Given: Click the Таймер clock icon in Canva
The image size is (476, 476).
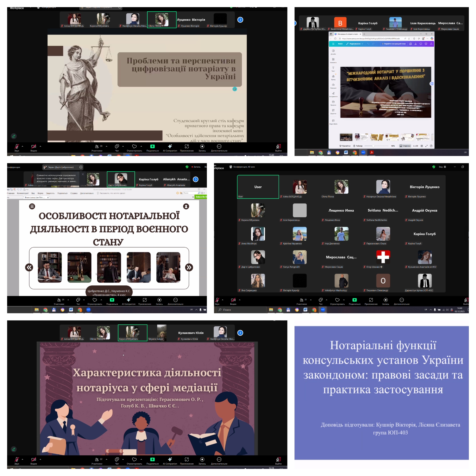Looking at the screenshot, I should click(354, 146).
